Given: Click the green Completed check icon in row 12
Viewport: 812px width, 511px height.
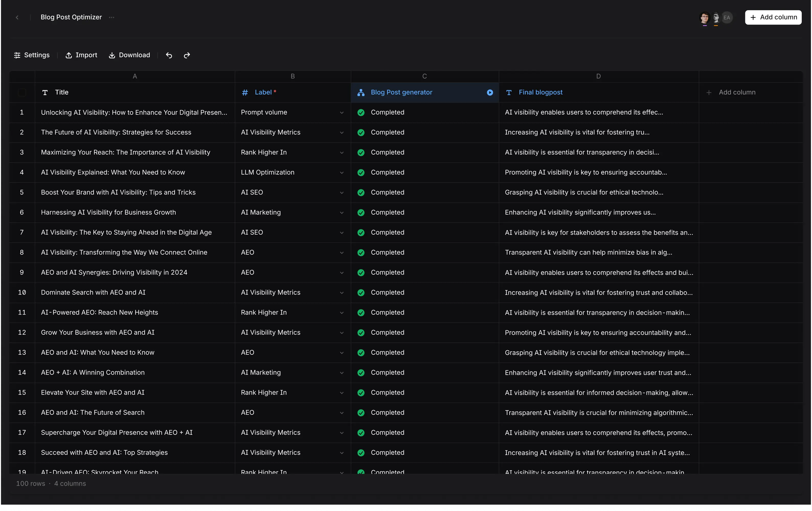Looking at the screenshot, I should [361, 333].
